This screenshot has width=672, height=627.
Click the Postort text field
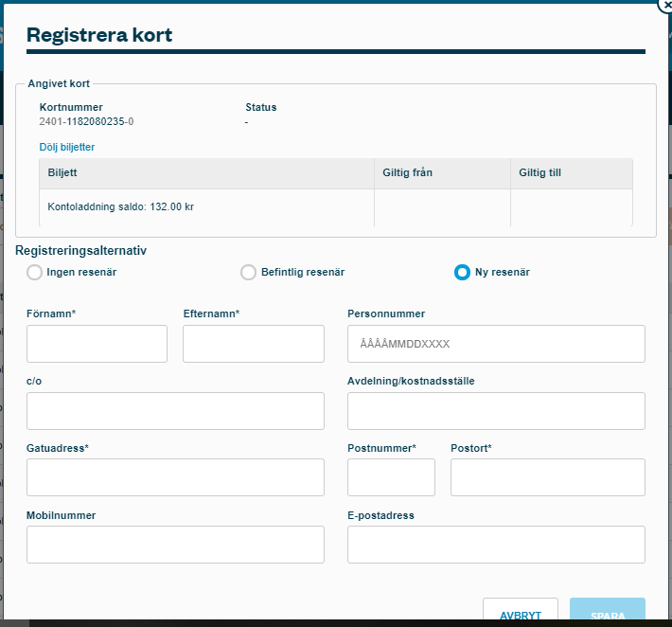tap(547, 477)
